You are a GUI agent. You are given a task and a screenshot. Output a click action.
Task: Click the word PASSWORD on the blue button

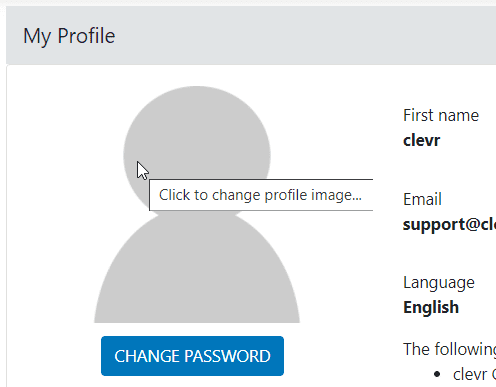227,356
